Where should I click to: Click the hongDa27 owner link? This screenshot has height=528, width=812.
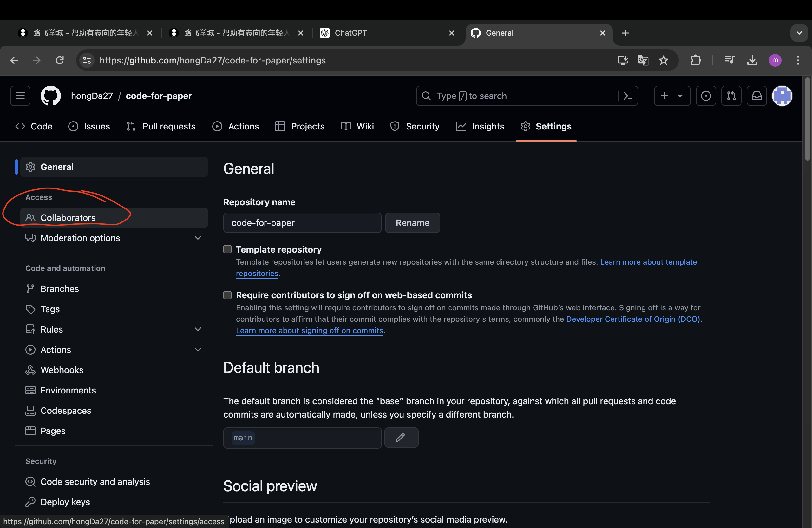(92, 96)
